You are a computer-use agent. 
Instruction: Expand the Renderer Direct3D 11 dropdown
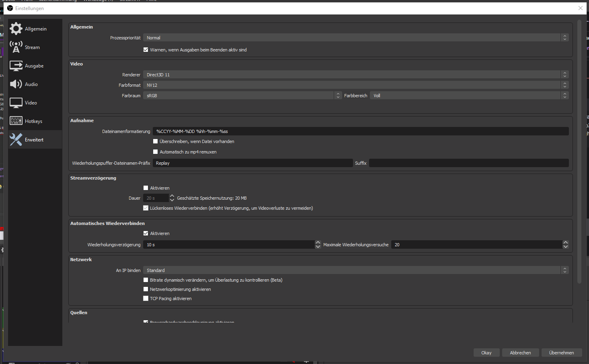point(355,75)
